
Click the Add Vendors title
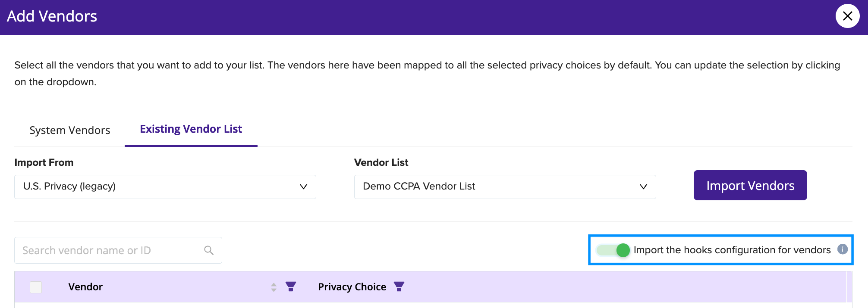(52, 16)
